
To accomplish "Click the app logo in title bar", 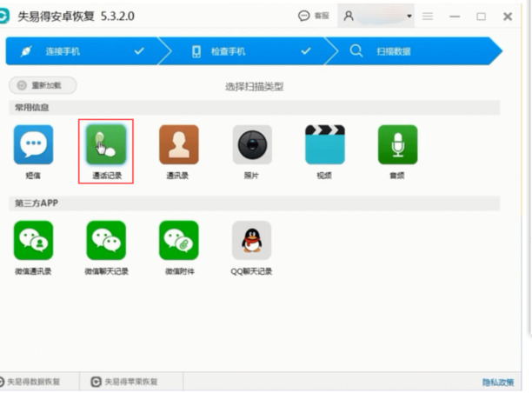I will 4,16.
